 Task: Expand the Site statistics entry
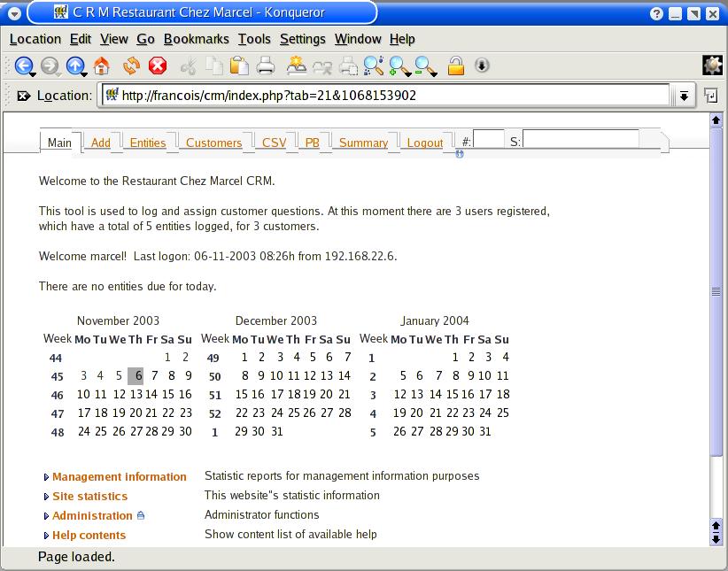coord(89,496)
